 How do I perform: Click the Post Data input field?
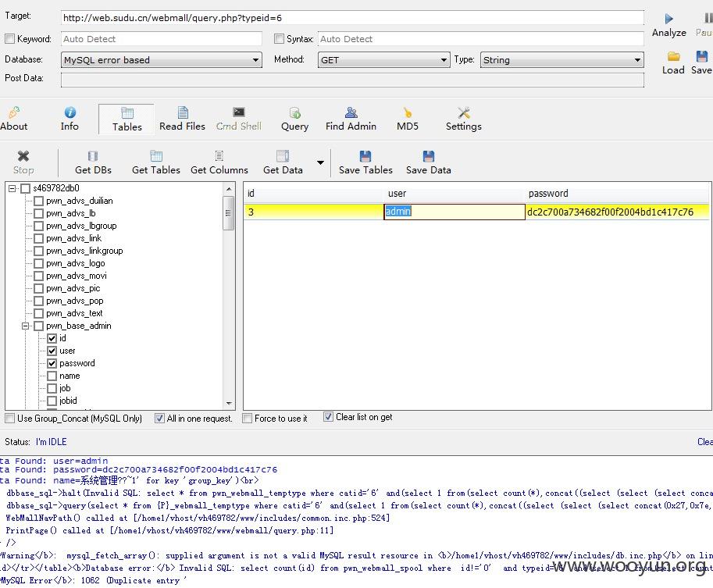tap(352, 80)
